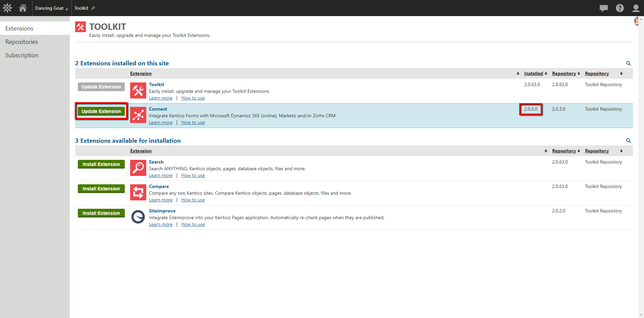
Task: Click the '3 Extensions available for installation' heading
Action: coord(128,141)
